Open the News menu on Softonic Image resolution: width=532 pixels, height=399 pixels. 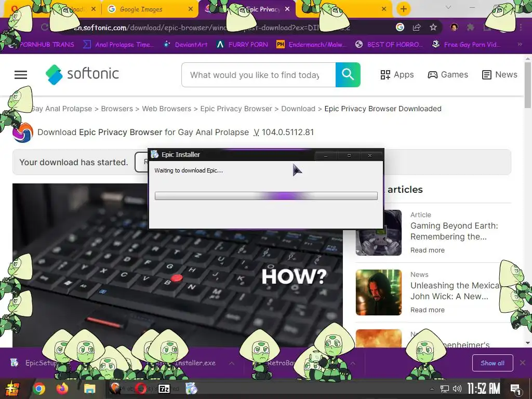click(500, 75)
